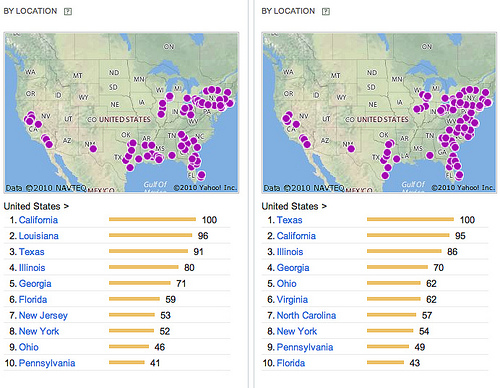The height and width of the screenshot is (388, 500).
Task: Open California link in left list
Action: (38, 220)
